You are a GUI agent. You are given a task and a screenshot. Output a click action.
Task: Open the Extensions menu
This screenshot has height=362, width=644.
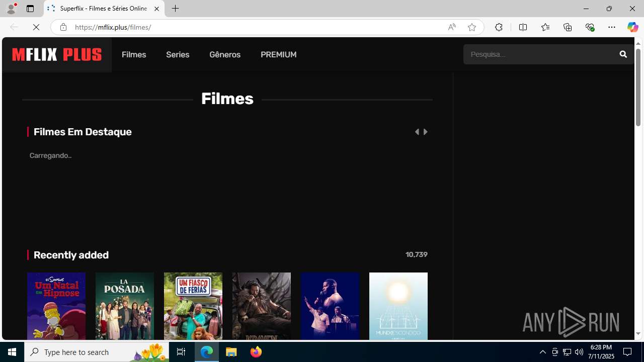(x=499, y=27)
